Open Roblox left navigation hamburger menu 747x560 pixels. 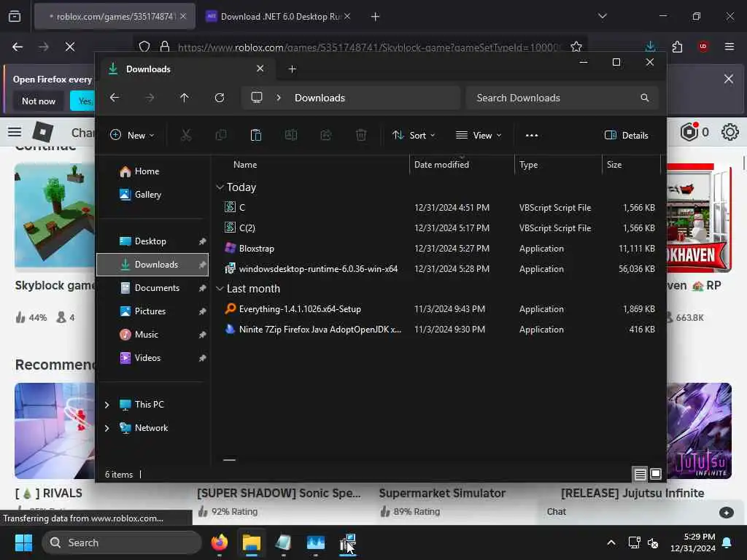point(15,132)
